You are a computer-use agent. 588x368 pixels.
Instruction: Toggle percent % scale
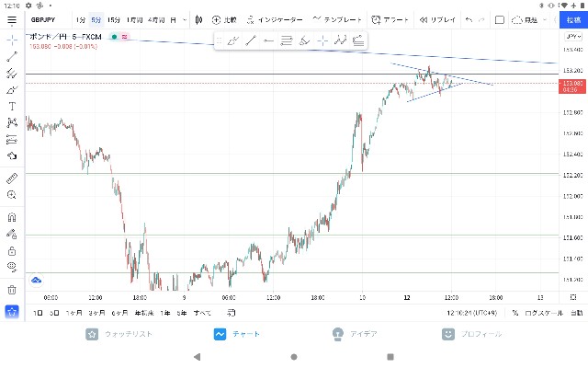[515, 313]
